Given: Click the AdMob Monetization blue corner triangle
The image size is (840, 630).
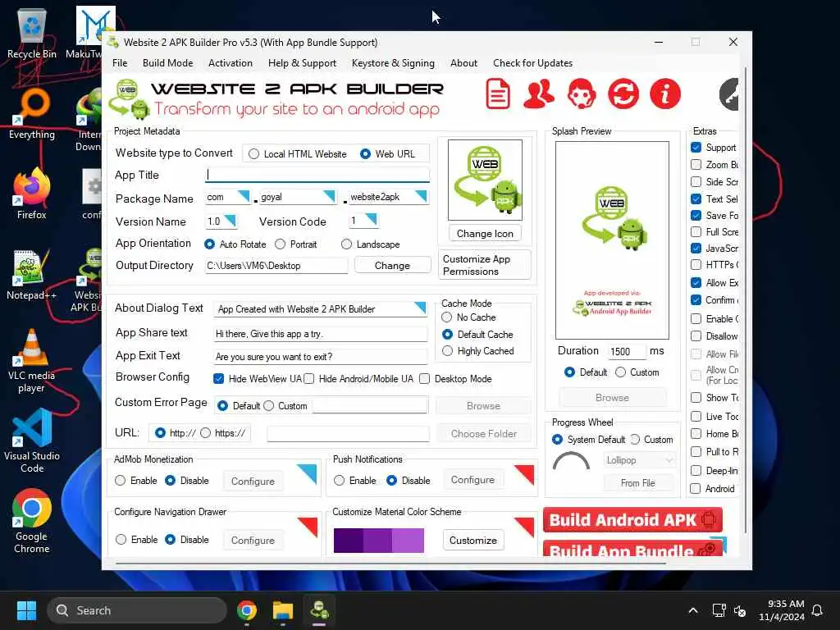Looking at the screenshot, I should click(x=308, y=473).
